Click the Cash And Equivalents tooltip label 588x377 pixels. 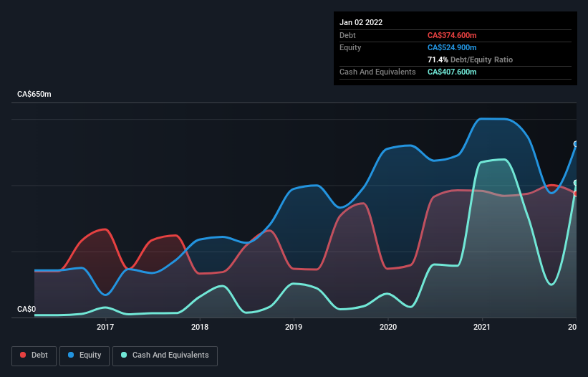[x=377, y=72]
